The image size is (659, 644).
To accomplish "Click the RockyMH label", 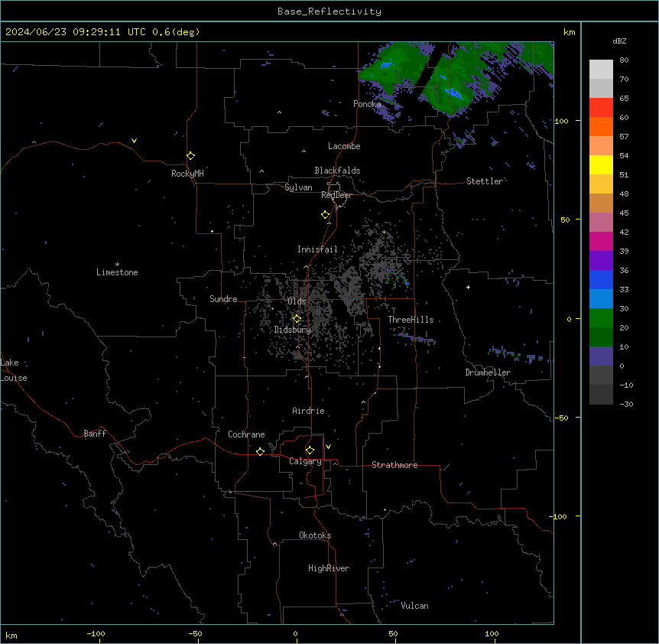I will coord(187,174).
